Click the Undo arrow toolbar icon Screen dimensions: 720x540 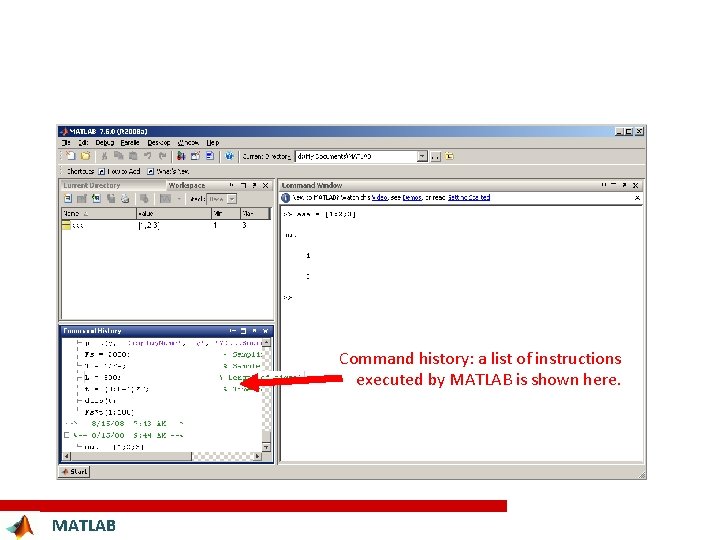tap(148, 156)
